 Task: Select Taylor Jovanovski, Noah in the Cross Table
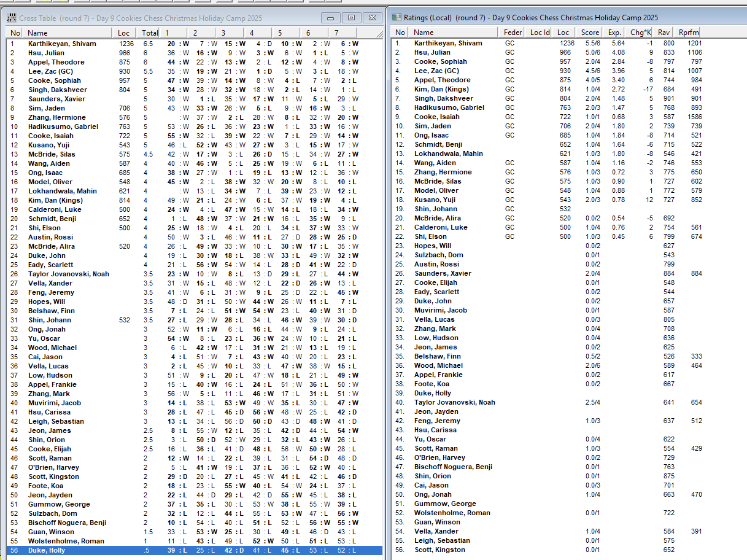68,274
